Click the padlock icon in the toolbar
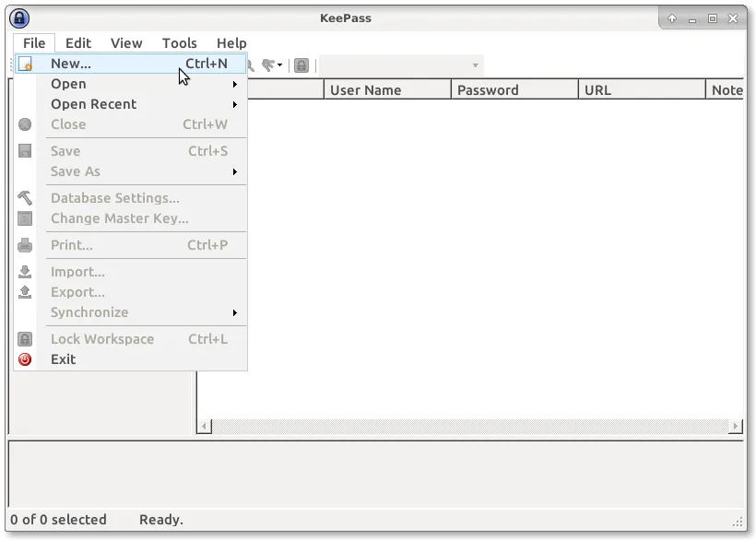This screenshot has height=540, width=756. (301, 65)
